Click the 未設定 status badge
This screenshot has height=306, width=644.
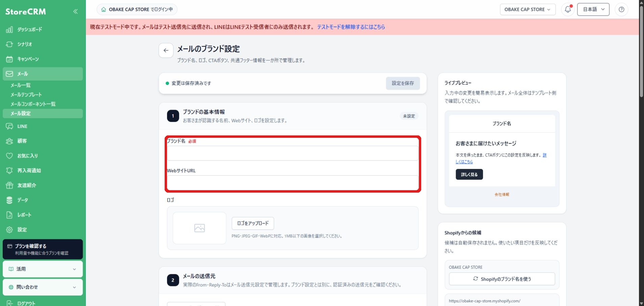coord(409,116)
